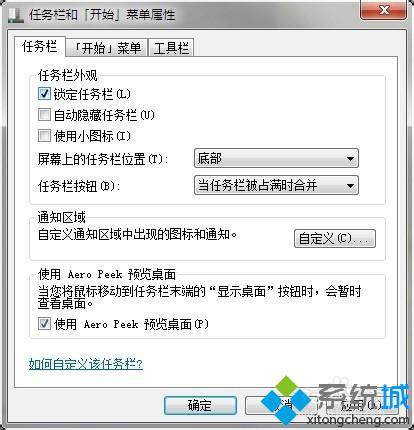The image size is (414, 430).
Task: Enable 使用小图标 checkbox
Action: (44, 136)
